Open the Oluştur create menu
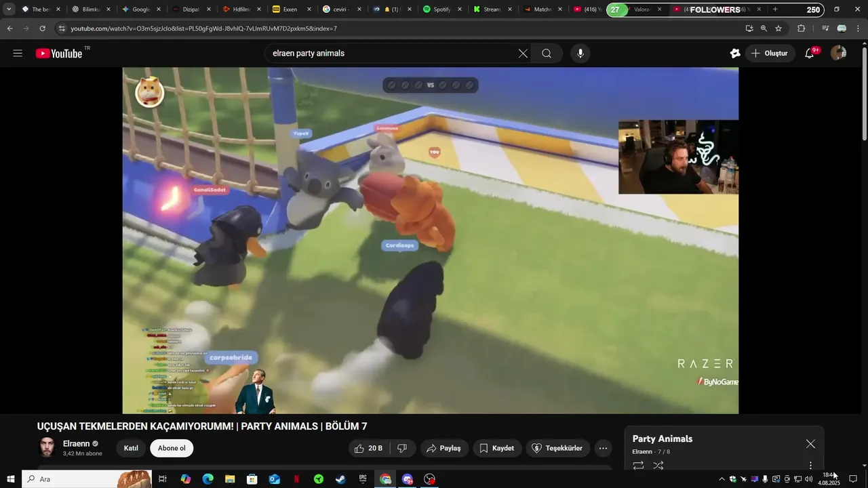The width and height of the screenshot is (868, 488). coord(770,54)
